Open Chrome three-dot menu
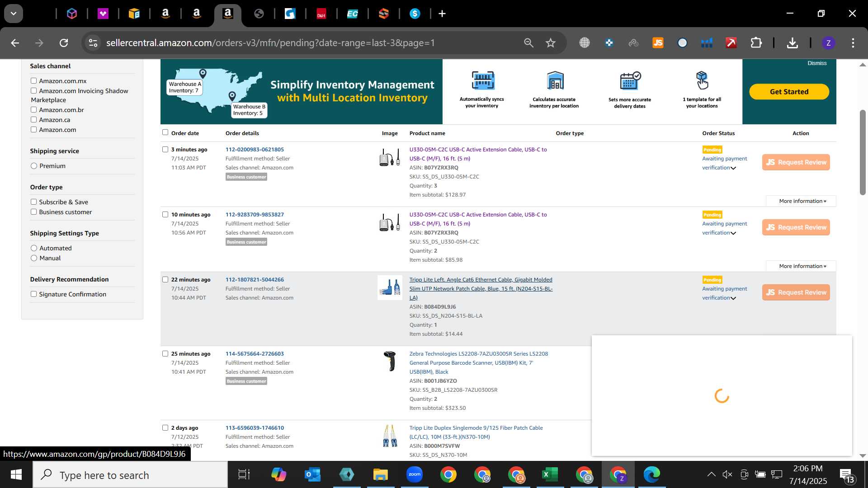Image resolution: width=868 pixels, height=488 pixels. (x=853, y=43)
